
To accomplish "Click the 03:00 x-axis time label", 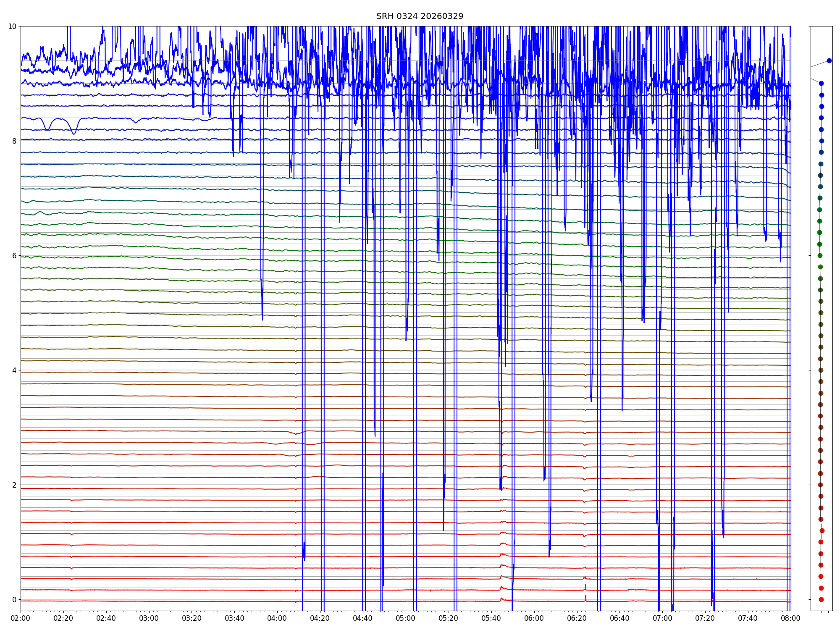I will point(149,618).
